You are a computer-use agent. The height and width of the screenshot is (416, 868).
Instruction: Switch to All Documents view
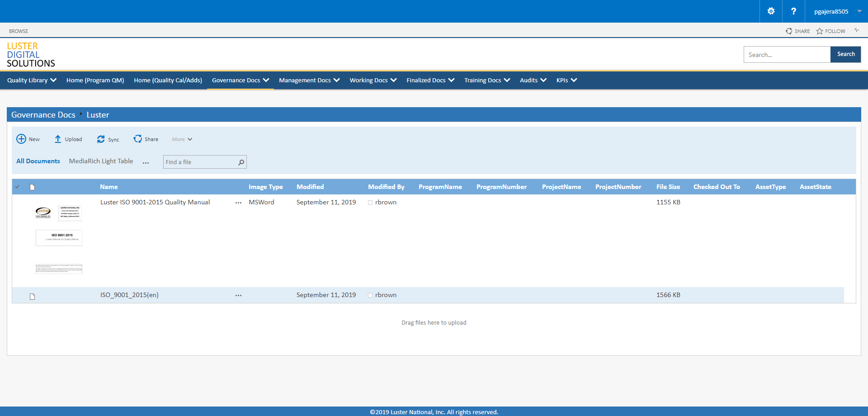pos(38,161)
